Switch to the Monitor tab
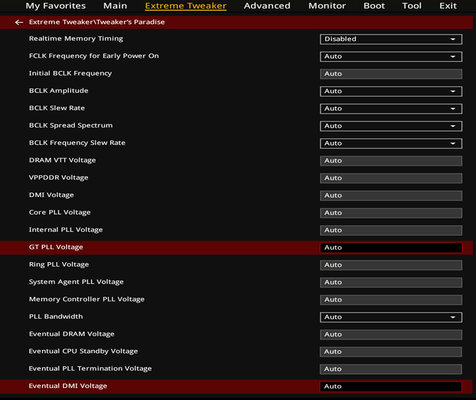The image size is (476, 400). 327,6
